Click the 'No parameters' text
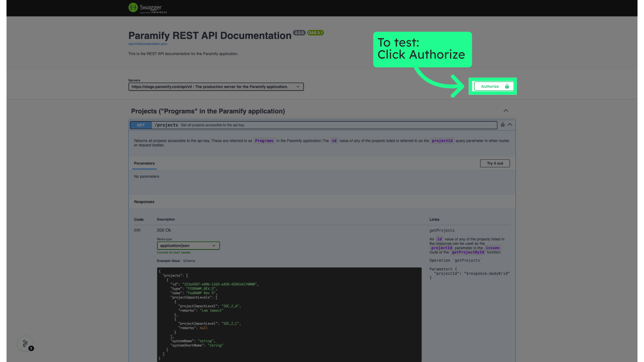The width and height of the screenshot is (644, 362). (x=147, y=177)
